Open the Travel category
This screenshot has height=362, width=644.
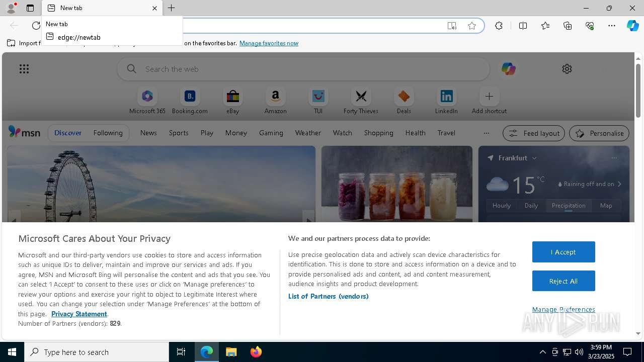pyautogui.click(x=446, y=133)
